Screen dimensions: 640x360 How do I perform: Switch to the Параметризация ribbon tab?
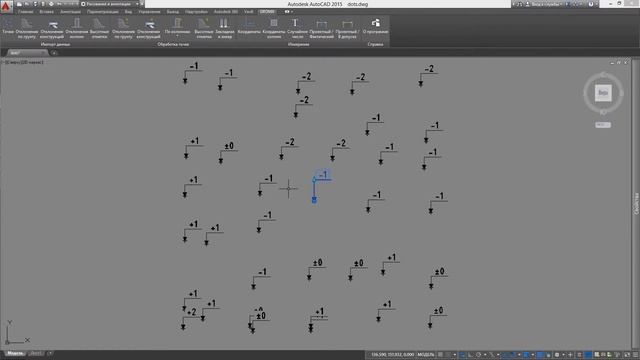click(x=102, y=11)
